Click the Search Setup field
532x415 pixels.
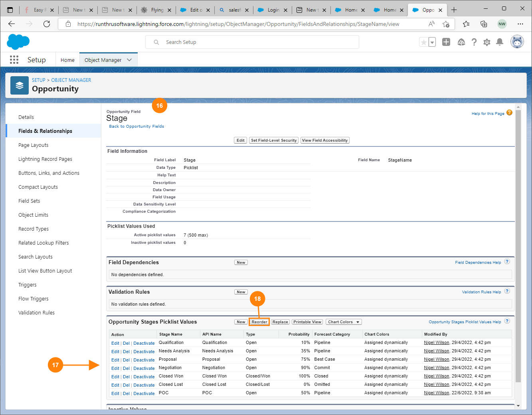click(x=255, y=42)
